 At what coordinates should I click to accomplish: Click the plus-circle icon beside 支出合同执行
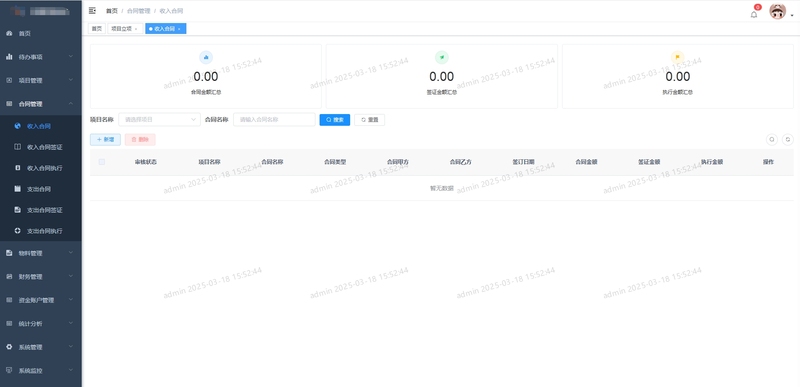(17, 230)
